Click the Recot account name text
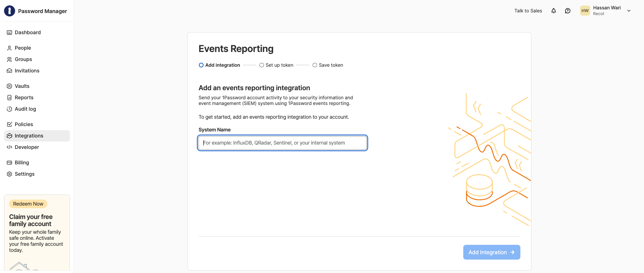Viewport: 644px width, 273px height. pyautogui.click(x=599, y=14)
